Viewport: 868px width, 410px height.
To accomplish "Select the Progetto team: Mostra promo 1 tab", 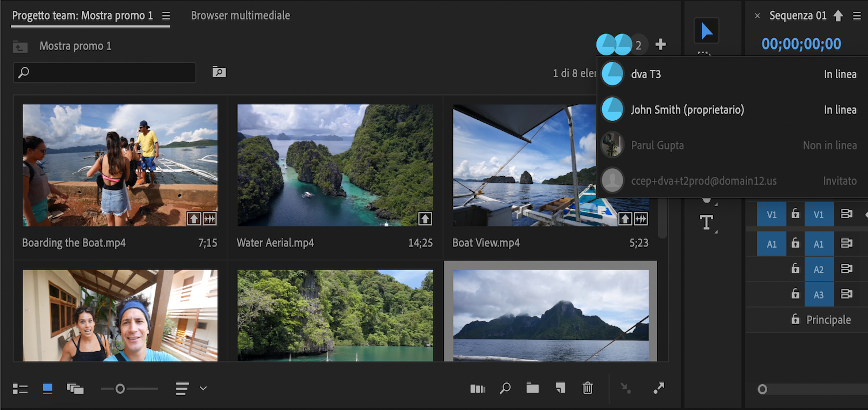I will (x=82, y=16).
